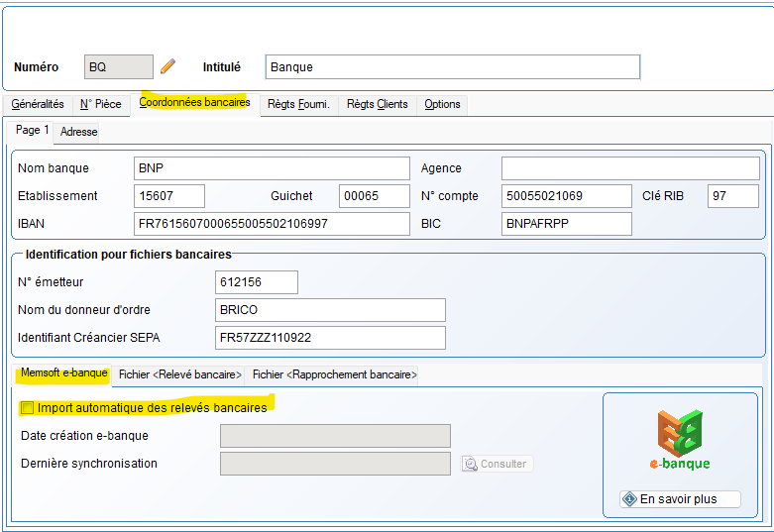Click the pencil edit icon beside Numéro
Image resolution: width=774 pixels, height=532 pixels.
coord(167,66)
